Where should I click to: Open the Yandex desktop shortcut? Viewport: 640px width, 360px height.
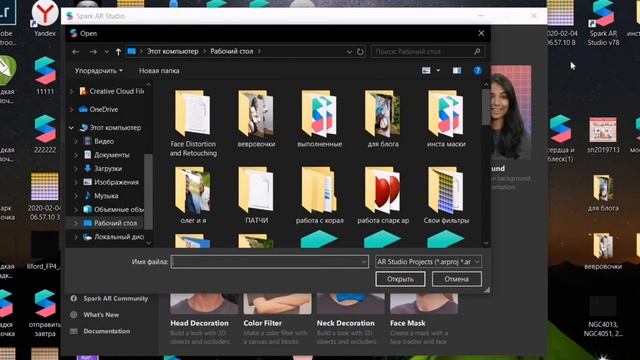click(45, 18)
